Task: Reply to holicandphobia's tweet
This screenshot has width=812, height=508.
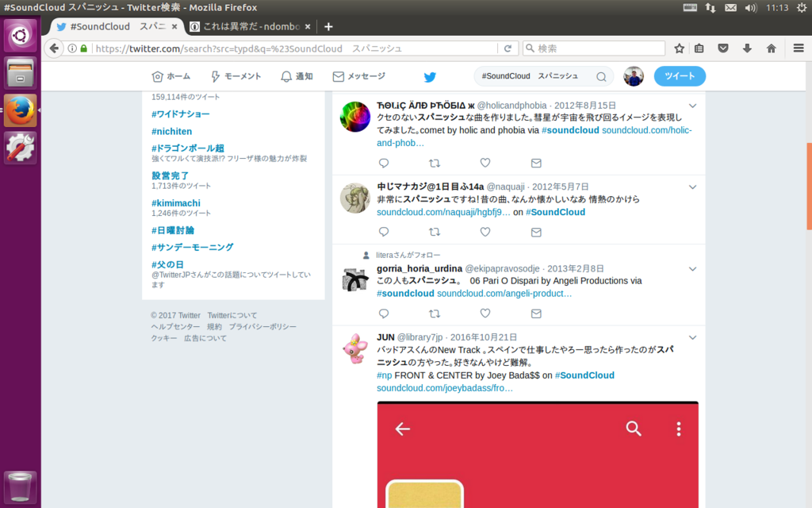Action: 384,163
